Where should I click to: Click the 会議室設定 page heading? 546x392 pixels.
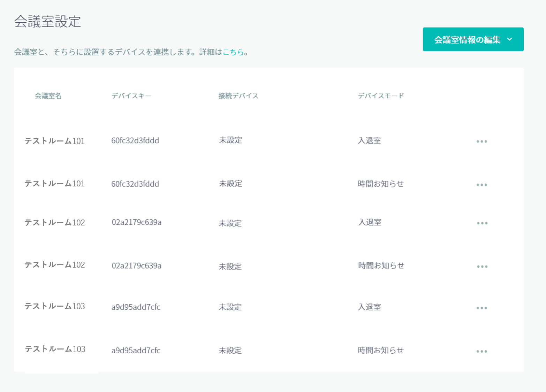click(x=48, y=22)
